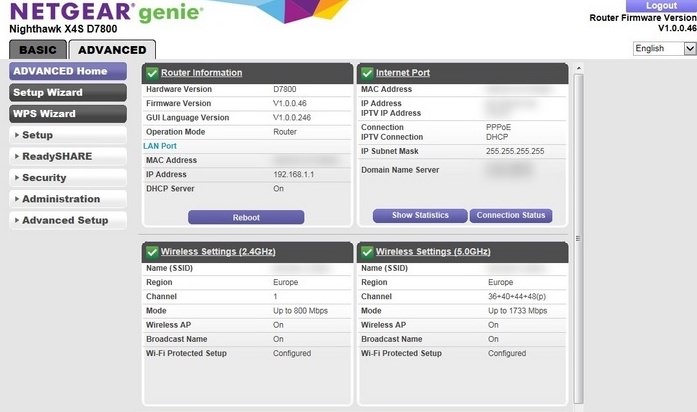The width and height of the screenshot is (697, 412).
Task: Click the green check icon beside Router Information
Action: (x=152, y=73)
